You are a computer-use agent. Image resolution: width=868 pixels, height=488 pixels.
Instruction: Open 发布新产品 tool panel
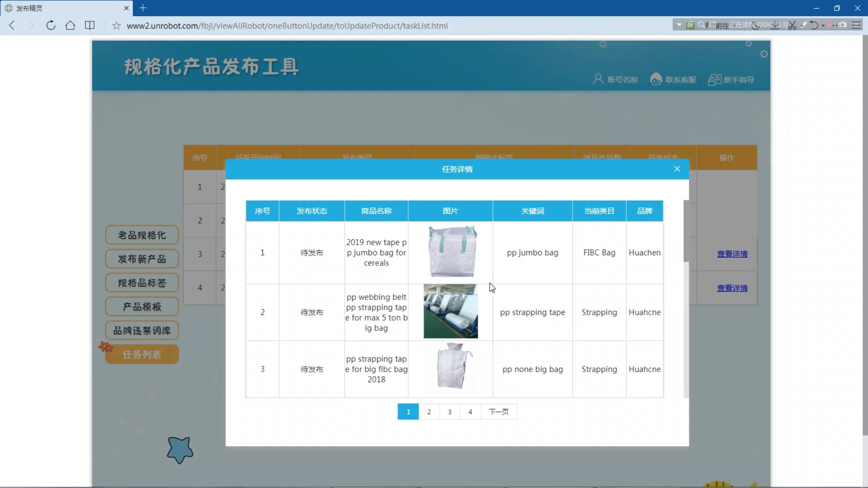pyautogui.click(x=142, y=259)
